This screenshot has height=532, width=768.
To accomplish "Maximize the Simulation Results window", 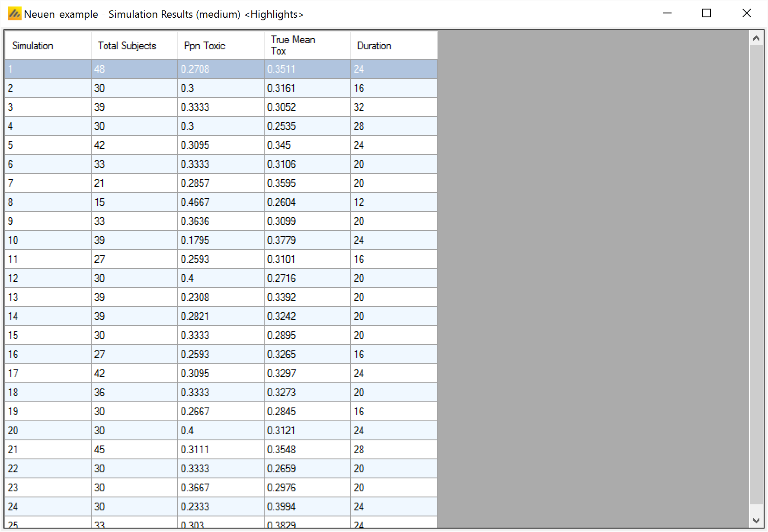I will click(x=707, y=13).
